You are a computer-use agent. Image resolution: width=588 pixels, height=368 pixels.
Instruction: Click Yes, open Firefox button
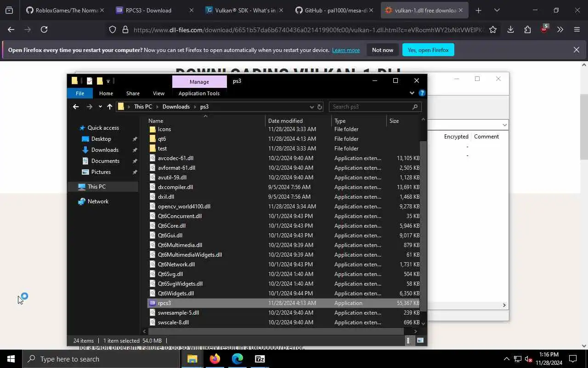pos(428,50)
